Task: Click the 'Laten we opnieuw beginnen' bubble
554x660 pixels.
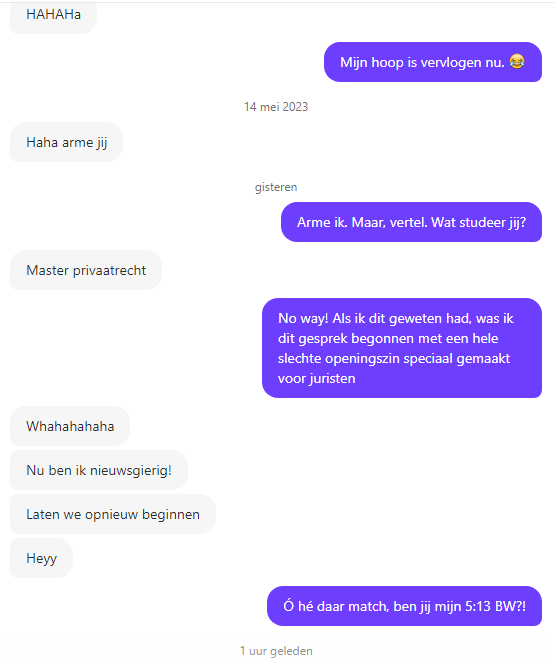Action: click(113, 514)
